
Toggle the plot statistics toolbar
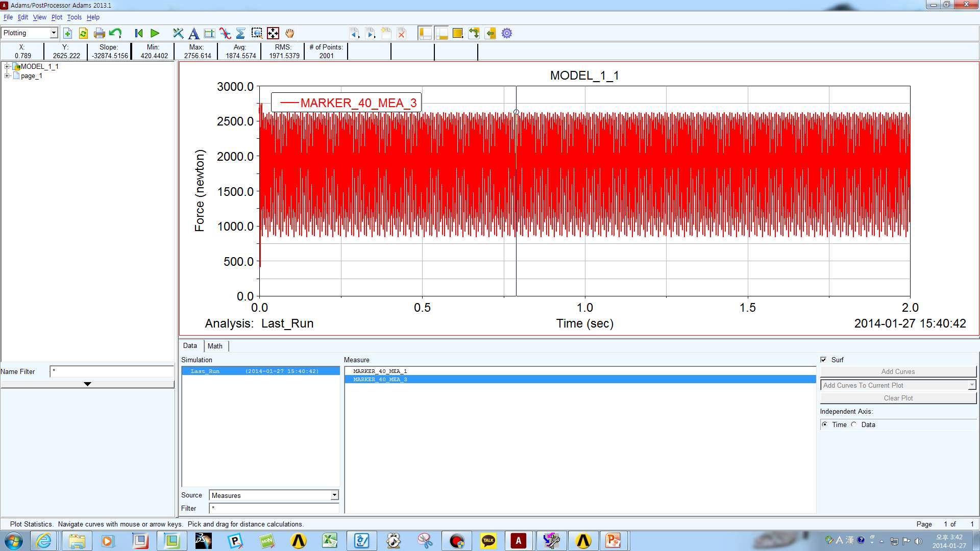241,34
